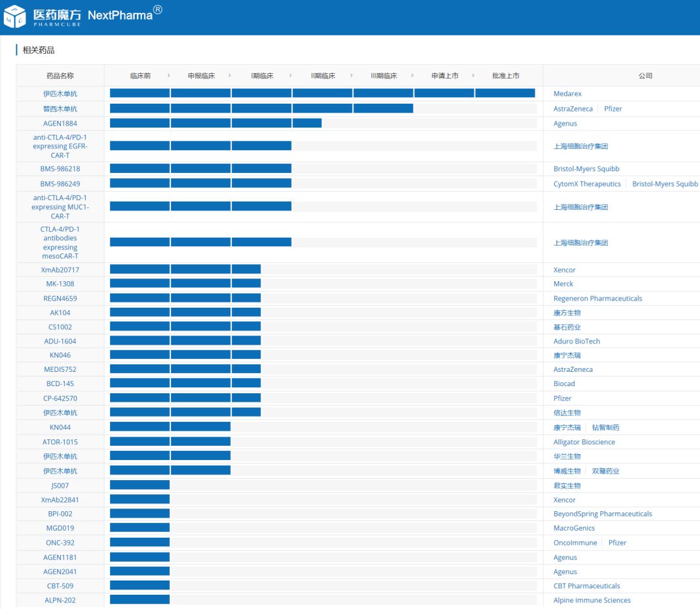The width and height of the screenshot is (700, 609).
Task: Open anti-CTLA-4/PD-1 expressing EGFR-CAR-T drug
Action: tap(60, 146)
